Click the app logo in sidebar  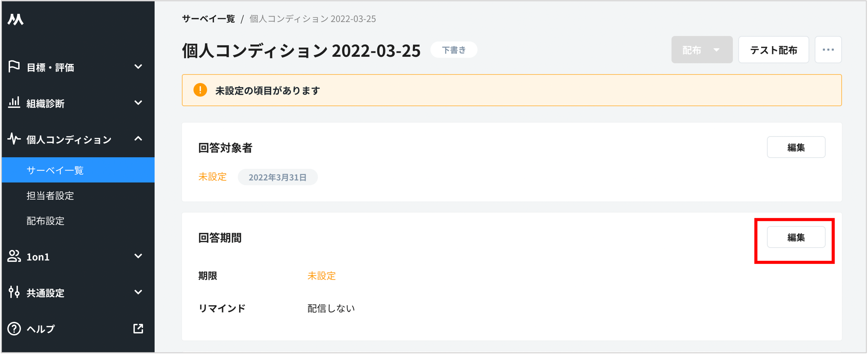(x=15, y=19)
